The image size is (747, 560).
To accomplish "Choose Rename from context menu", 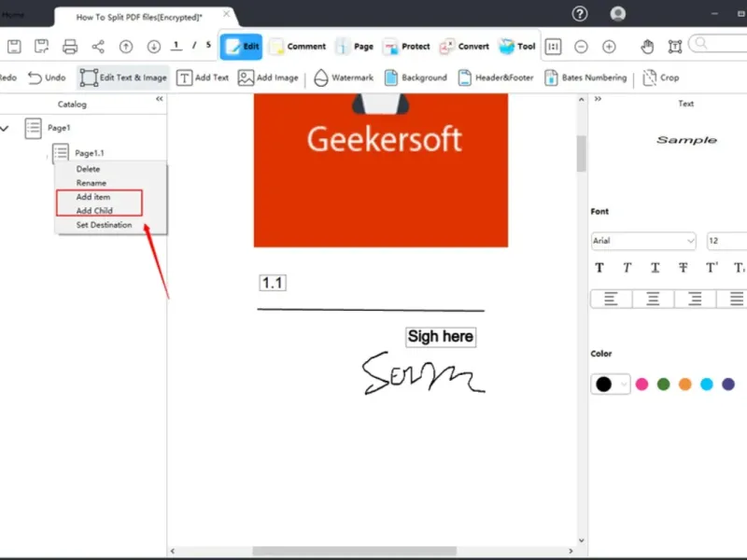I will tap(91, 183).
